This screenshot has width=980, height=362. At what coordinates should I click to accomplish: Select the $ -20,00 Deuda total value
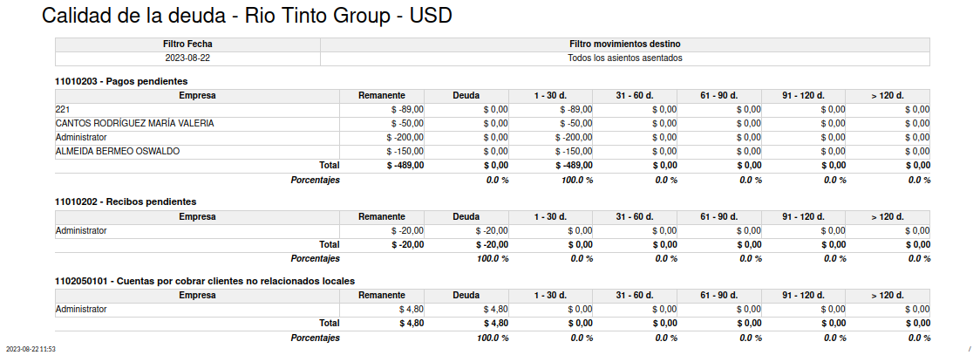pyautogui.click(x=492, y=245)
